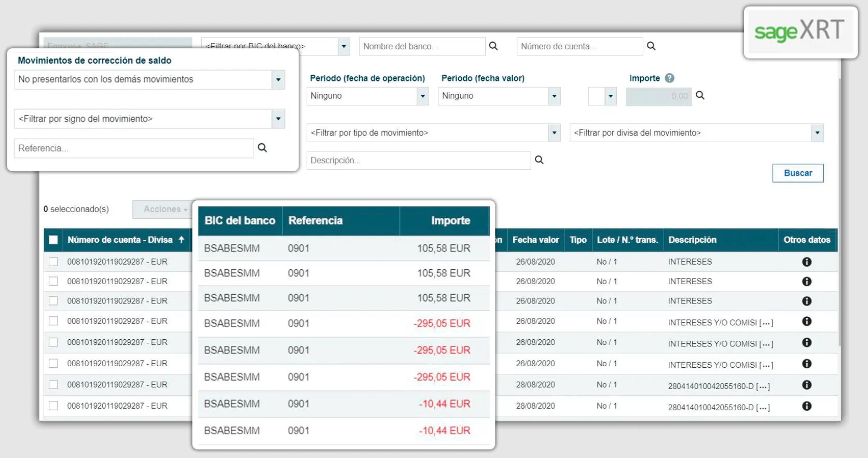Viewport: 868px width, 458px height.
Task: Sort by Lote / N.º trans. column header
Action: tap(627, 240)
